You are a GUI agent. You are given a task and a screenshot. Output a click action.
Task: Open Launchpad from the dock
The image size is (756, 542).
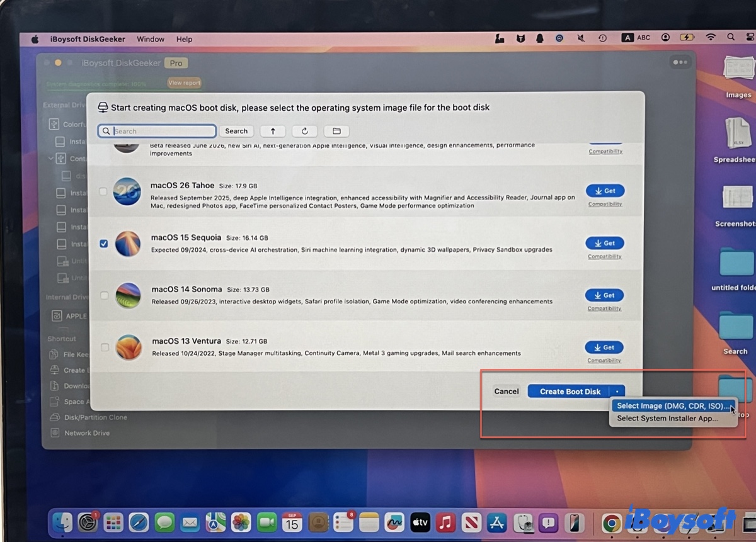click(x=113, y=522)
